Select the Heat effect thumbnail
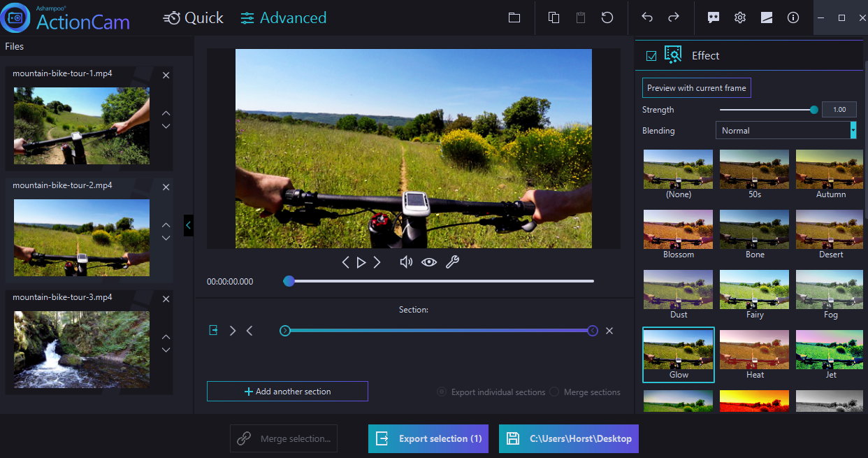 click(754, 349)
